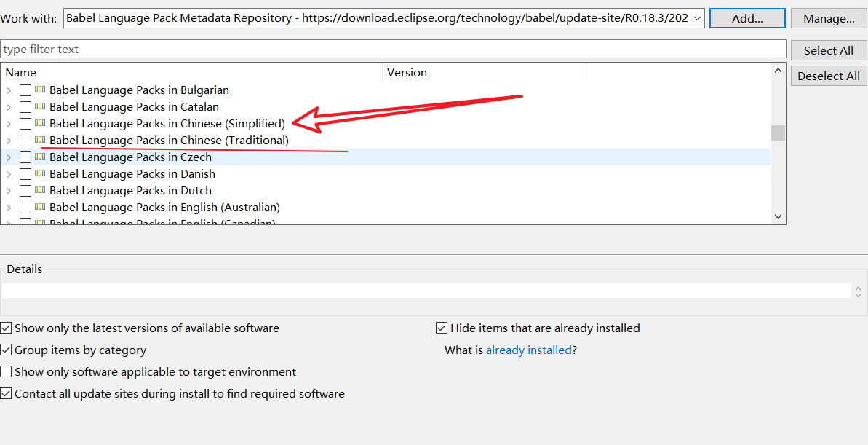Click the Add... repository button

click(x=747, y=18)
